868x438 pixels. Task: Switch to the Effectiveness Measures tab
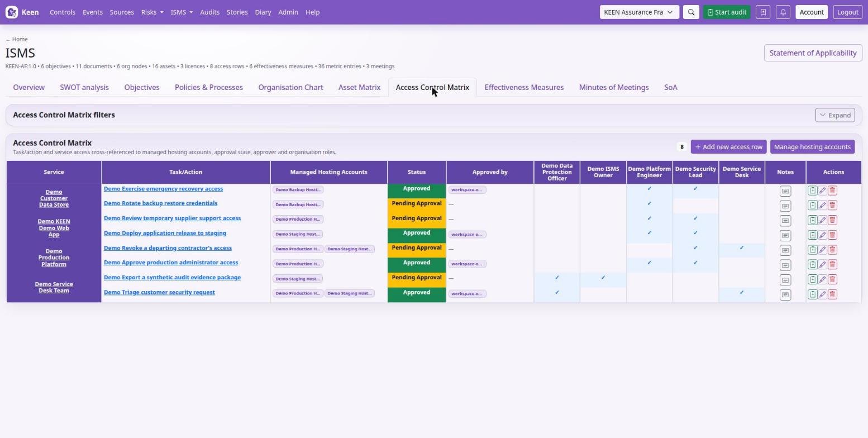524,88
